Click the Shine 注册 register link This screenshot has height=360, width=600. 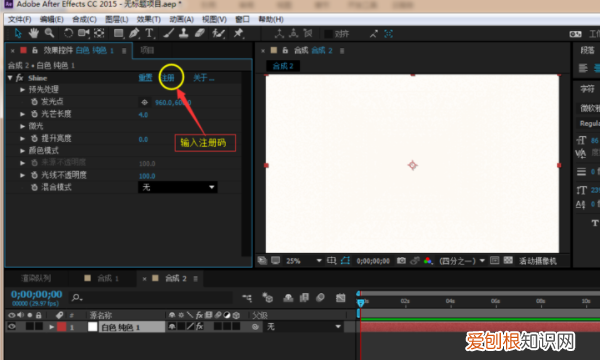[168, 78]
